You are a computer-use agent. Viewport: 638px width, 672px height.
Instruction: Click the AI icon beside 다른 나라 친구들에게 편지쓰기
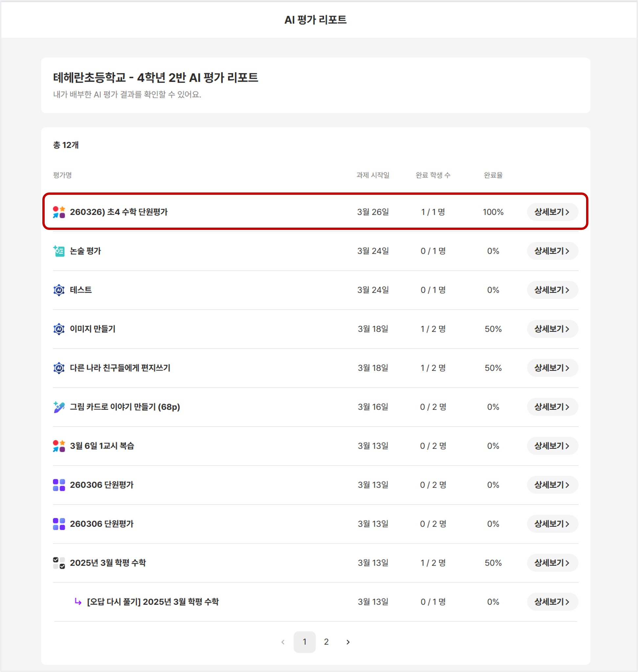[59, 368]
